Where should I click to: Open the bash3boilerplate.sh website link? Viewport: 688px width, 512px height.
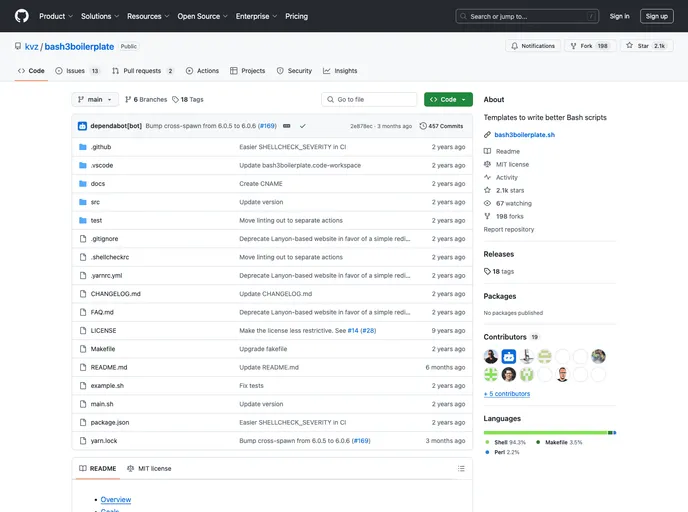tap(524, 135)
